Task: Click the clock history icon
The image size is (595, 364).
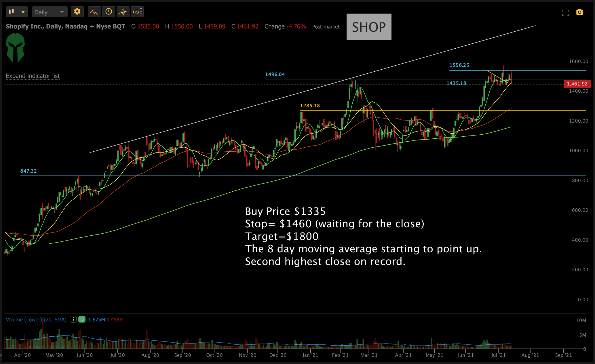Action: (x=109, y=12)
